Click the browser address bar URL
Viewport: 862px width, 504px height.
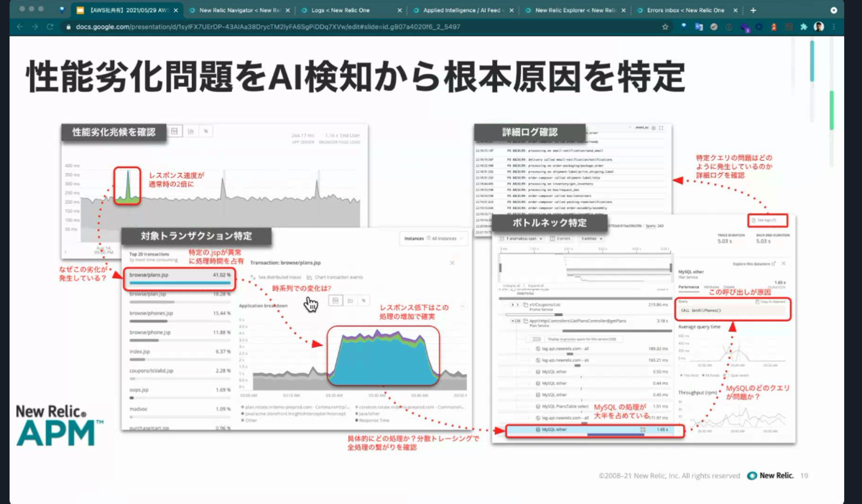pos(267,27)
